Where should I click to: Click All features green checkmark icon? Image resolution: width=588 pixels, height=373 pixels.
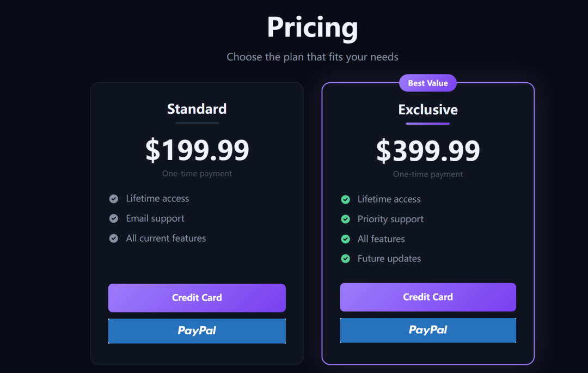pyautogui.click(x=345, y=239)
